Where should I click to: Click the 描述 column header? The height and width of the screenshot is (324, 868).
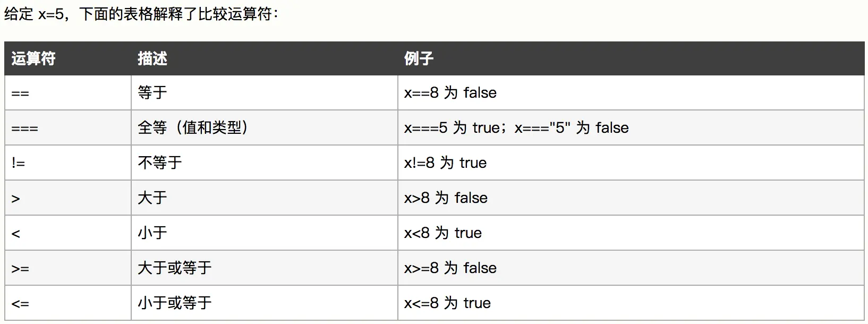[152, 58]
